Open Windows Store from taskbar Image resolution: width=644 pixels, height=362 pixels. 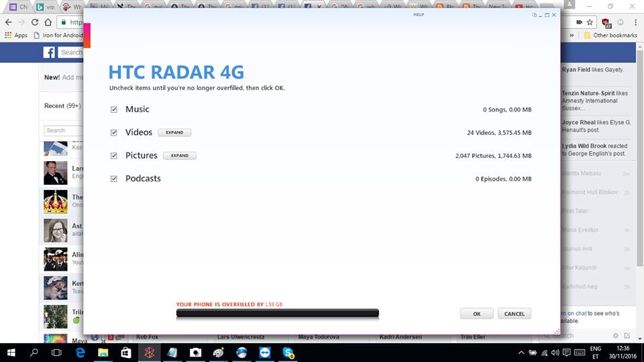(125, 353)
